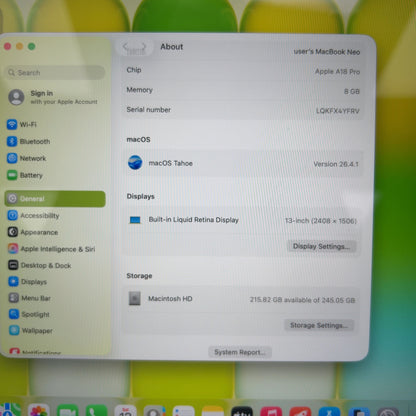Viewport: 416px width, 416px height.
Task: Click the Storage Settings button
Action: (319, 325)
